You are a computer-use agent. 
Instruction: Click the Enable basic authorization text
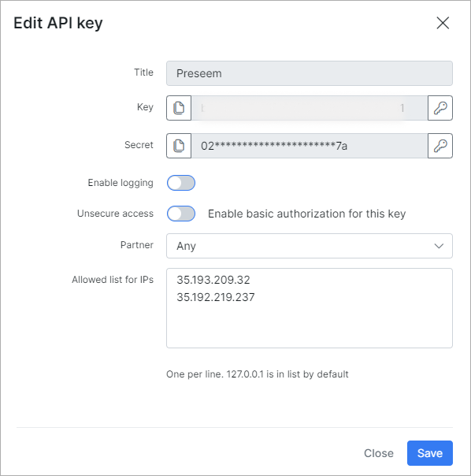tap(307, 214)
